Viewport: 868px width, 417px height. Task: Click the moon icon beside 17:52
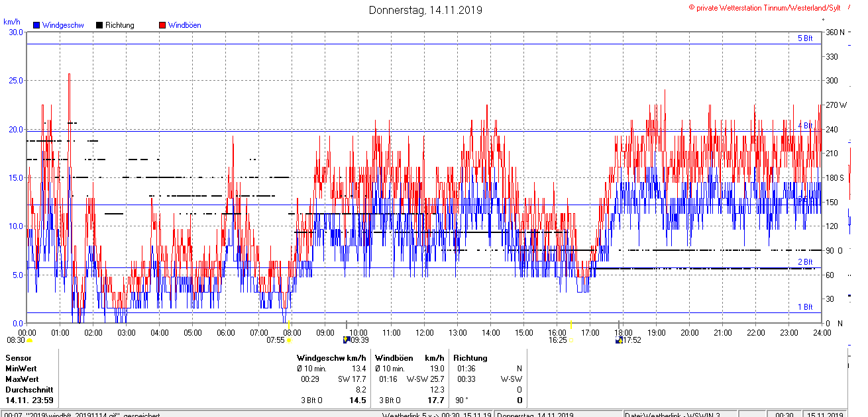619,340
